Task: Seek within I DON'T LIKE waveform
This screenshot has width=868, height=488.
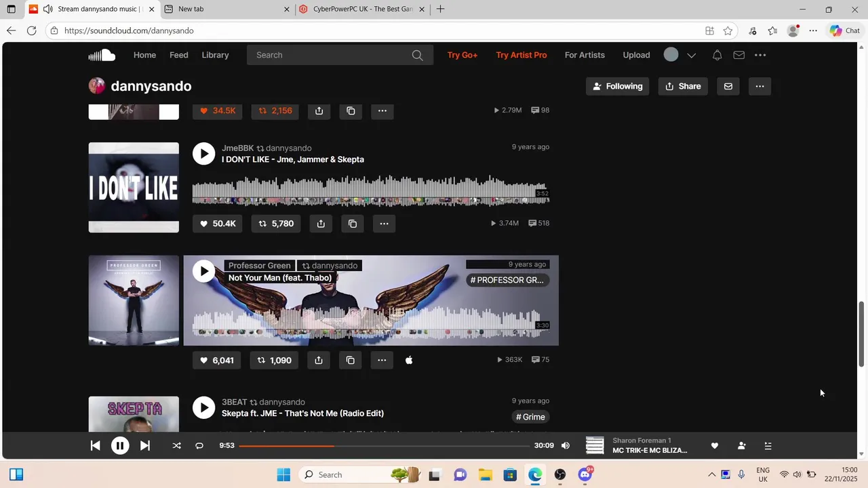Action: tap(371, 190)
